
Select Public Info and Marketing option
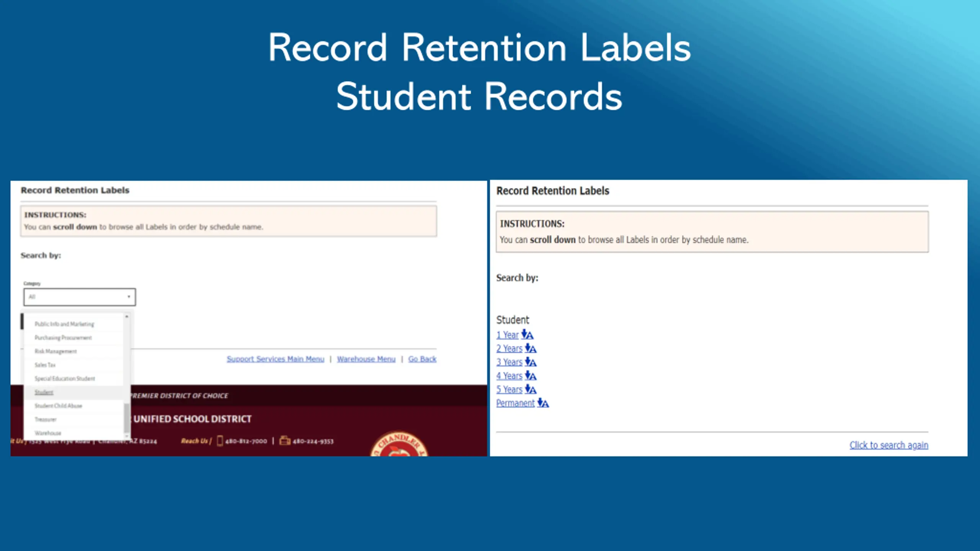tap(64, 324)
